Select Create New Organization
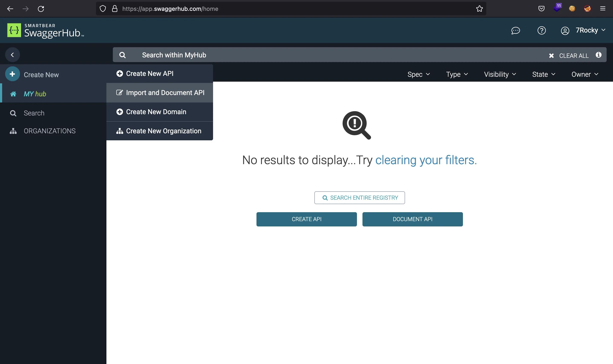The width and height of the screenshot is (613, 364). coord(160,131)
